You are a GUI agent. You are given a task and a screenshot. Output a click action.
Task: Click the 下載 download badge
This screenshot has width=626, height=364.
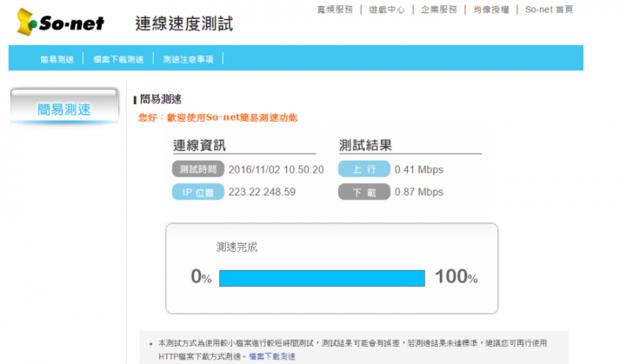364,192
